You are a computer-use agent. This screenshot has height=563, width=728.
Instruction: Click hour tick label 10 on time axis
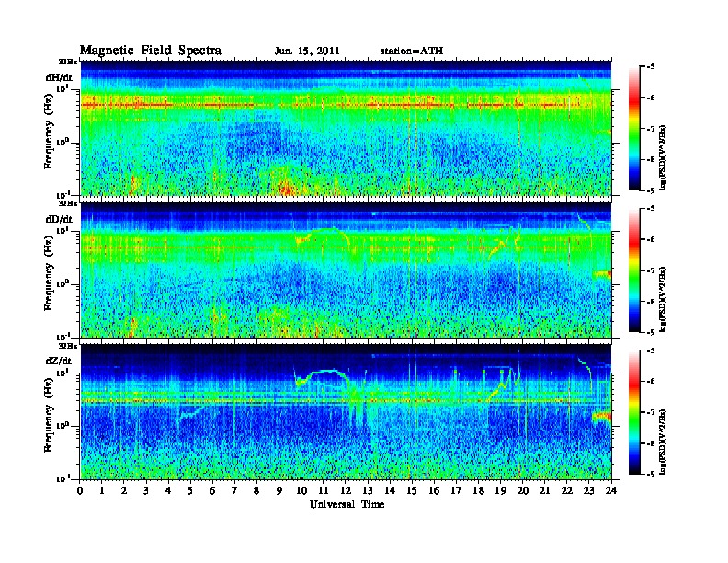(301, 490)
